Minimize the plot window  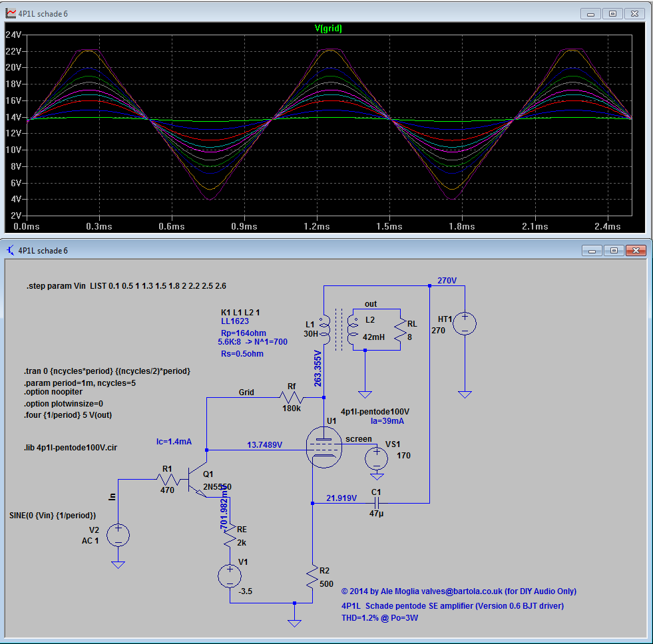click(590, 14)
